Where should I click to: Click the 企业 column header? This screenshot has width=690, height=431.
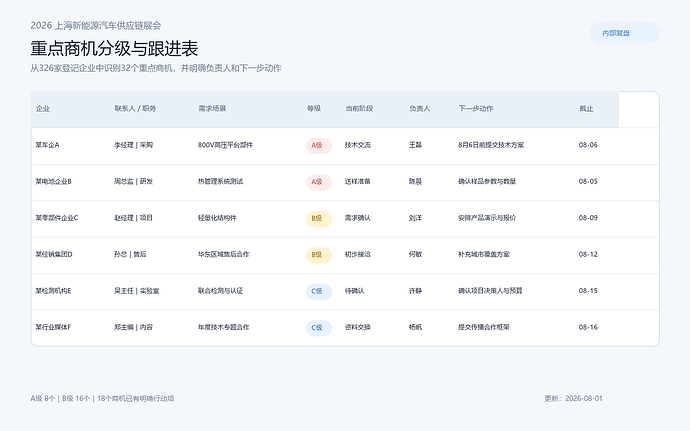coord(43,108)
